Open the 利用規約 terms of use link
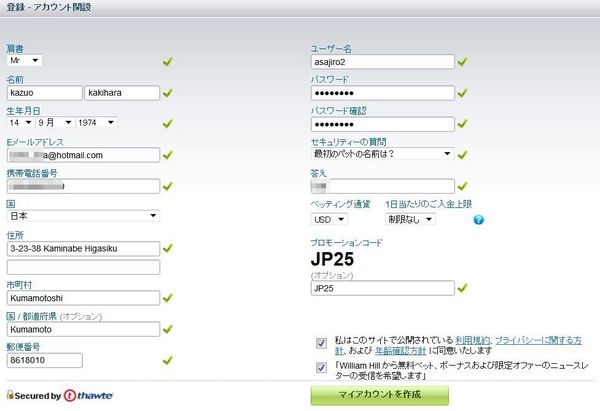The image size is (600, 411). click(473, 340)
